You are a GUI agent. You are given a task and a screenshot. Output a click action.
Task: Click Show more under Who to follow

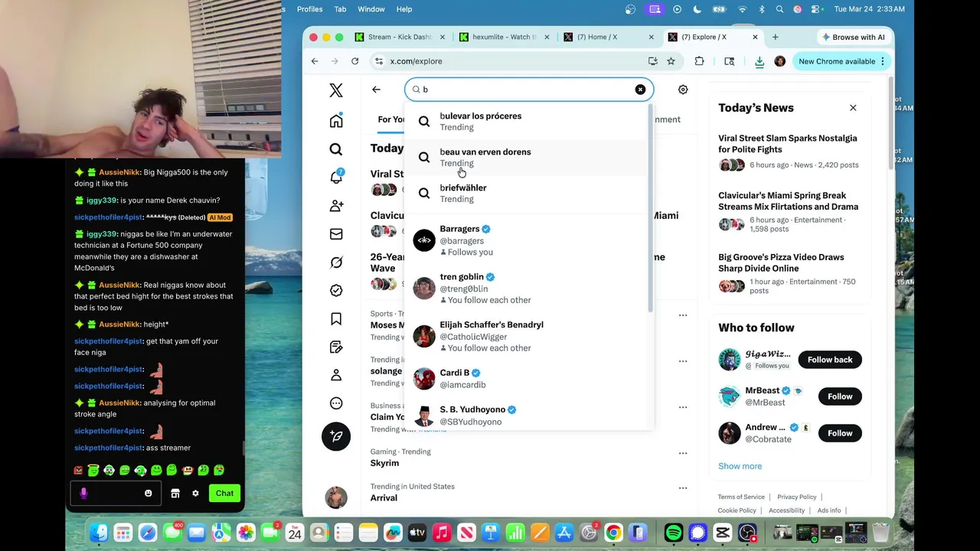pos(740,466)
